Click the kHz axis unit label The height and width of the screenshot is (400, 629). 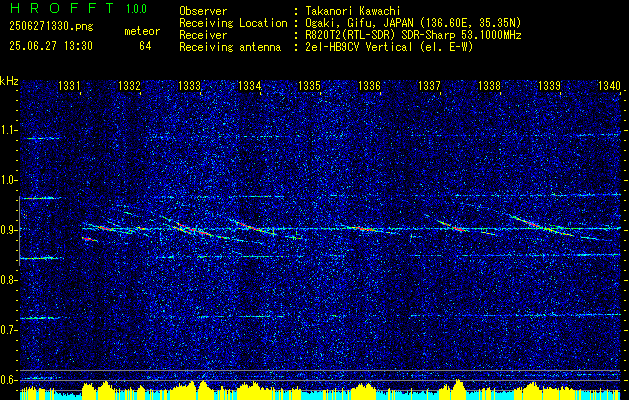(x=9, y=81)
